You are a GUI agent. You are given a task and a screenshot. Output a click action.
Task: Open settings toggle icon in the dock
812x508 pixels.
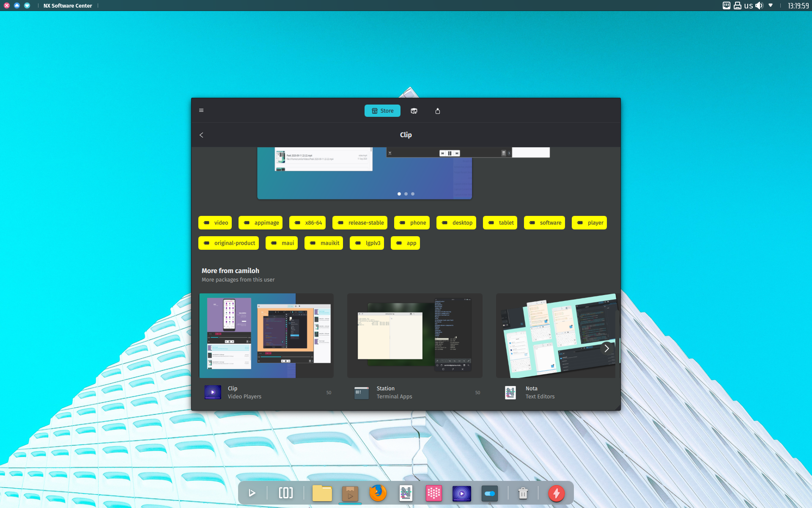tap(490, 493)
